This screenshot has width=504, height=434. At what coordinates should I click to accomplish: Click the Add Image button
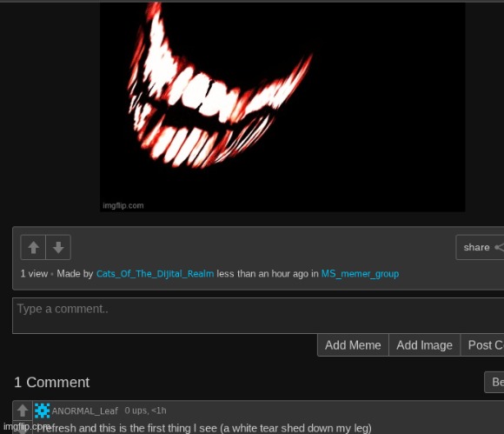(424, 345)
